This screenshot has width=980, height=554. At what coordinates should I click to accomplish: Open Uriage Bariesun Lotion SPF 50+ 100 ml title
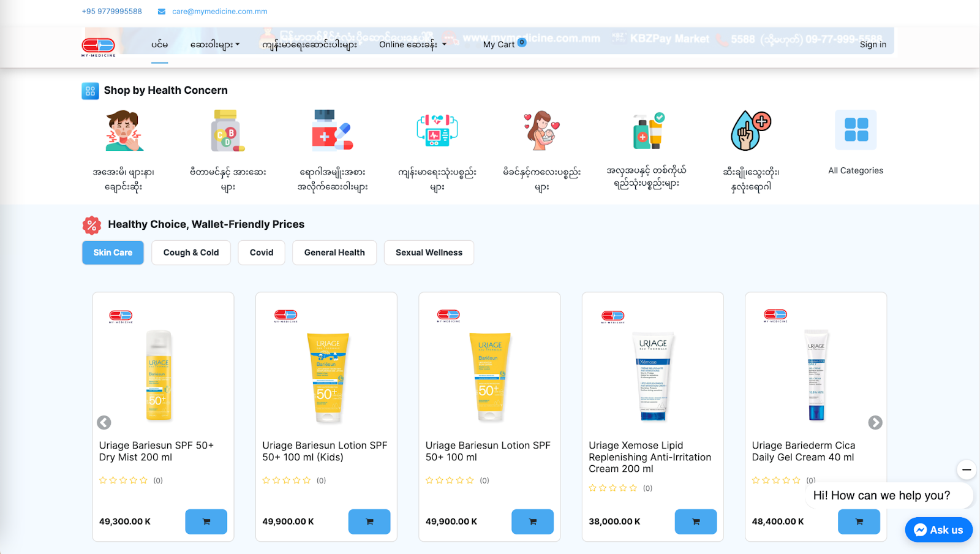(x=488, y=452)
